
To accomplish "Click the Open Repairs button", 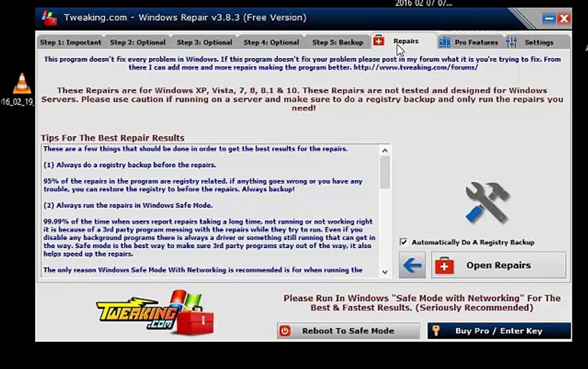I will (x=498, y=265).
